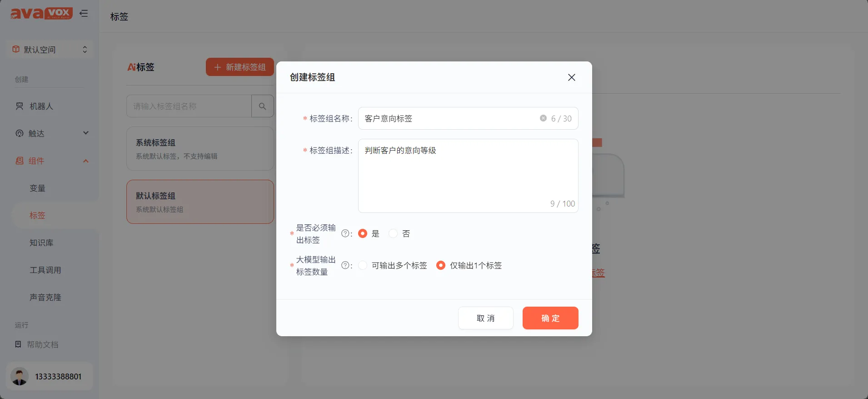Open 帮助文档 from the sidebar
This screenshot has height=399, width=868.
(x=42, y=344)
